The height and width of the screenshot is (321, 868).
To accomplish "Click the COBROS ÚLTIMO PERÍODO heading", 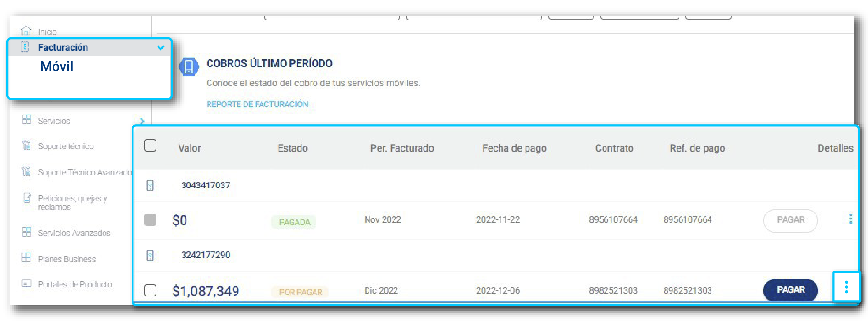I will click(x=269, y=63).
